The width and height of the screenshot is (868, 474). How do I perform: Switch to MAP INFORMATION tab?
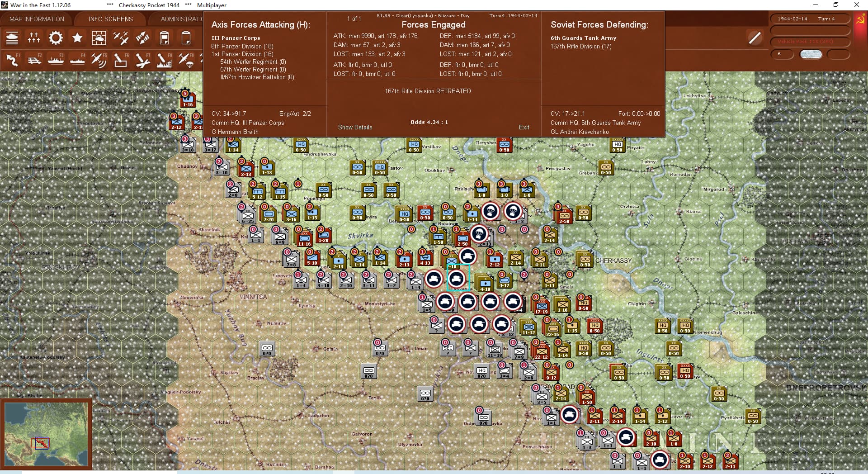point(37,19)
